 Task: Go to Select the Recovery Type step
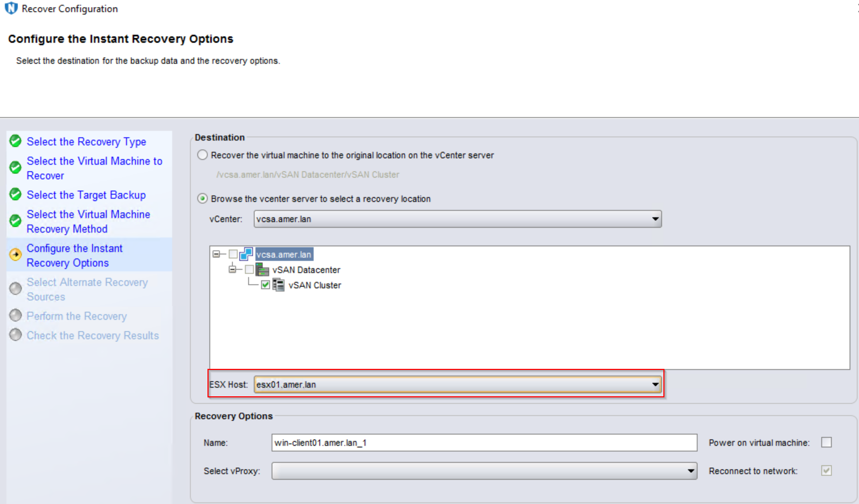(x=86, y=142)
